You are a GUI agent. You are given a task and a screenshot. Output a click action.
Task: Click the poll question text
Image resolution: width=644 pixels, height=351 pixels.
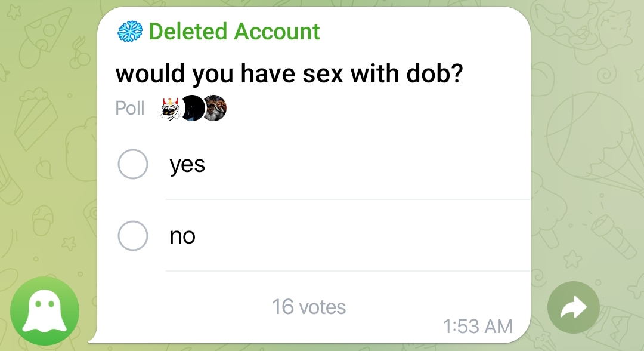pos(289,75)
